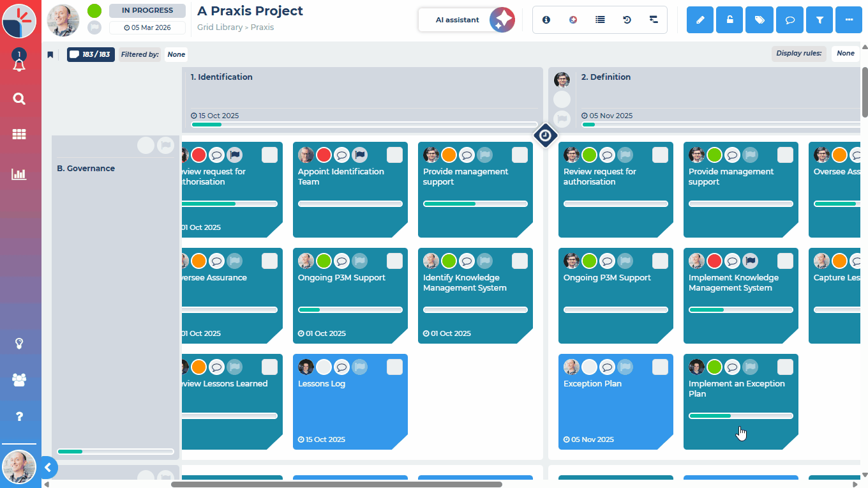This screenshot has height=488, width=868.
Task: Check the checkbox on the Appoint Identification Team card
Action: [394, 154]
